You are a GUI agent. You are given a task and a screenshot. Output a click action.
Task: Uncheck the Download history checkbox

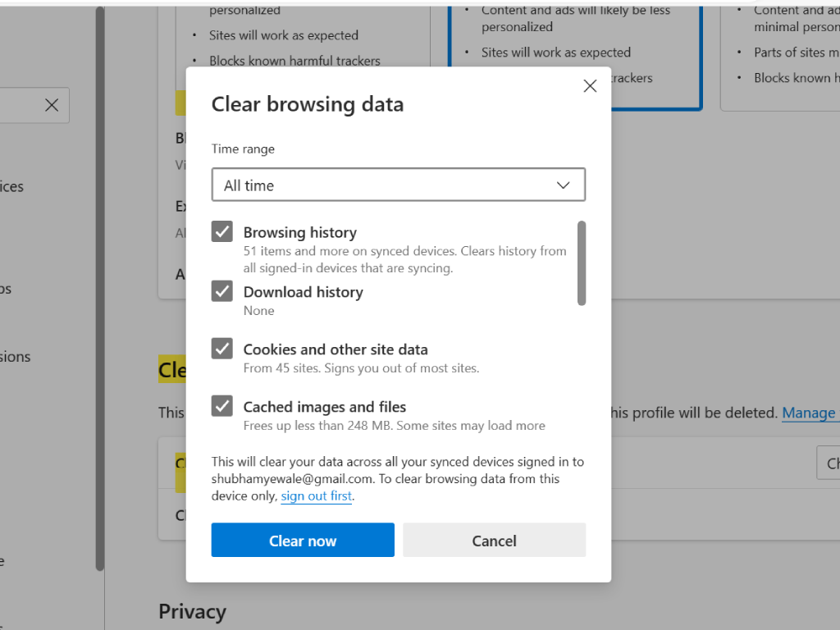pos(221,291)
